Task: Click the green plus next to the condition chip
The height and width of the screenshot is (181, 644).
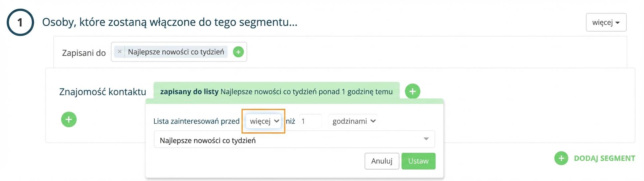Action: click(x=412, y=91)
